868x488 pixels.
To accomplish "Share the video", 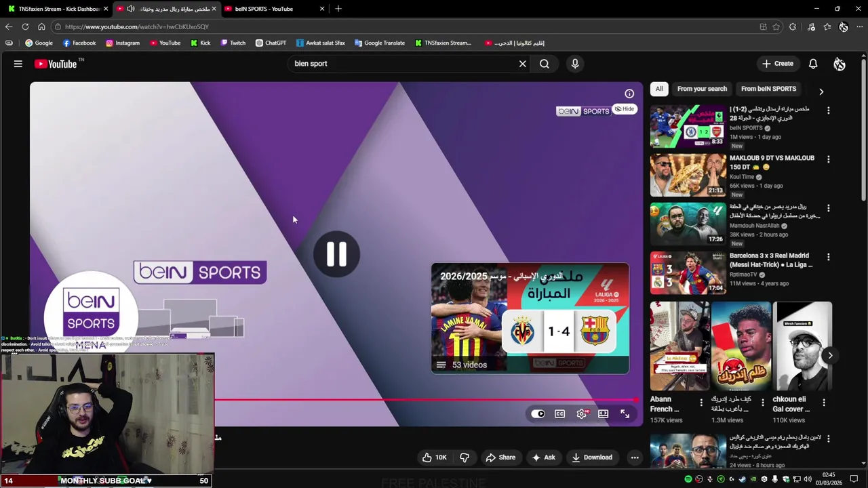I will (x=500, y=457).
